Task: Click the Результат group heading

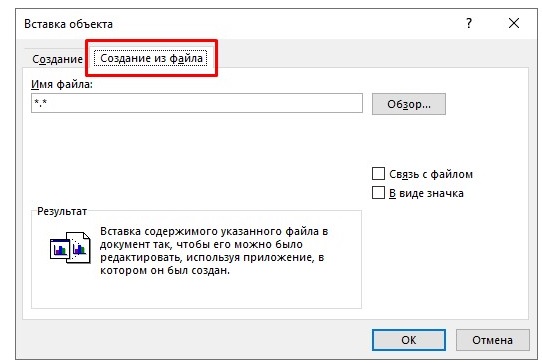Action: (62, 211)
